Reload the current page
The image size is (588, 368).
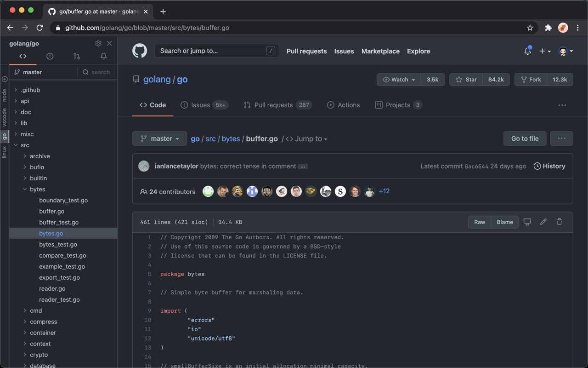click(x=40, y=28)
